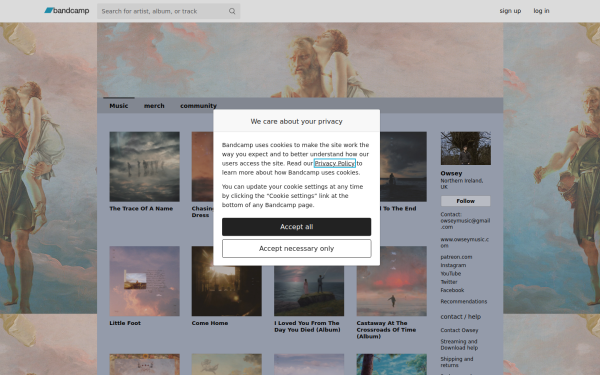Viewport: 600px width, 375px height.
Task: Open the Facebook link
Action: pyautogui.click(x=452, y=290)
